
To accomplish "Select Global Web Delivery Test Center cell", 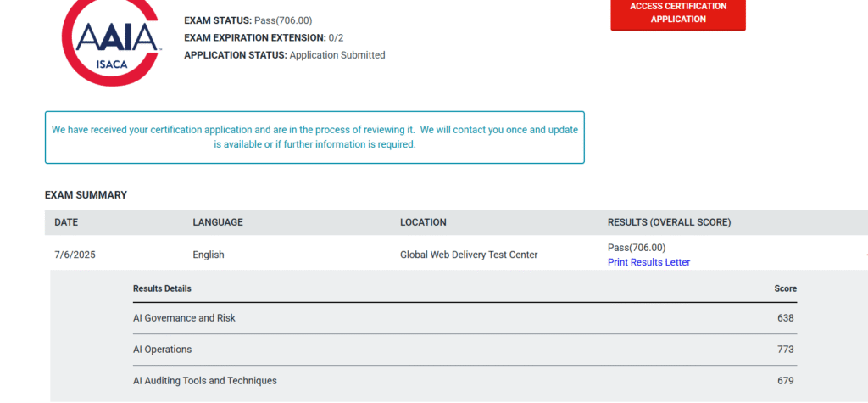I will [x=469, y=255].
